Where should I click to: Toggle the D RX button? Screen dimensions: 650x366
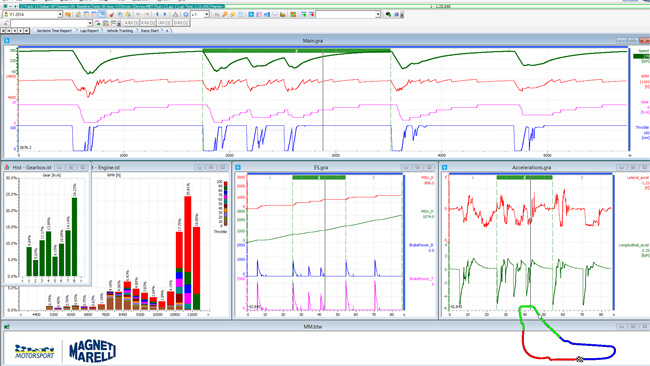point(181,23)
